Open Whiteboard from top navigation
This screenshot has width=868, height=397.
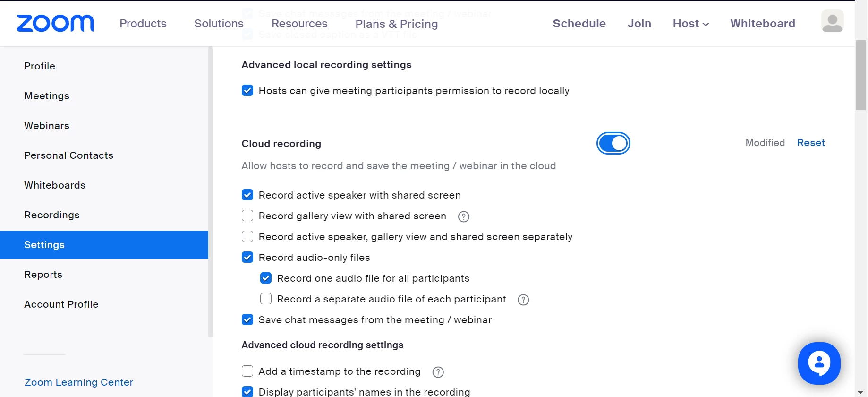(x=763, y=24)
